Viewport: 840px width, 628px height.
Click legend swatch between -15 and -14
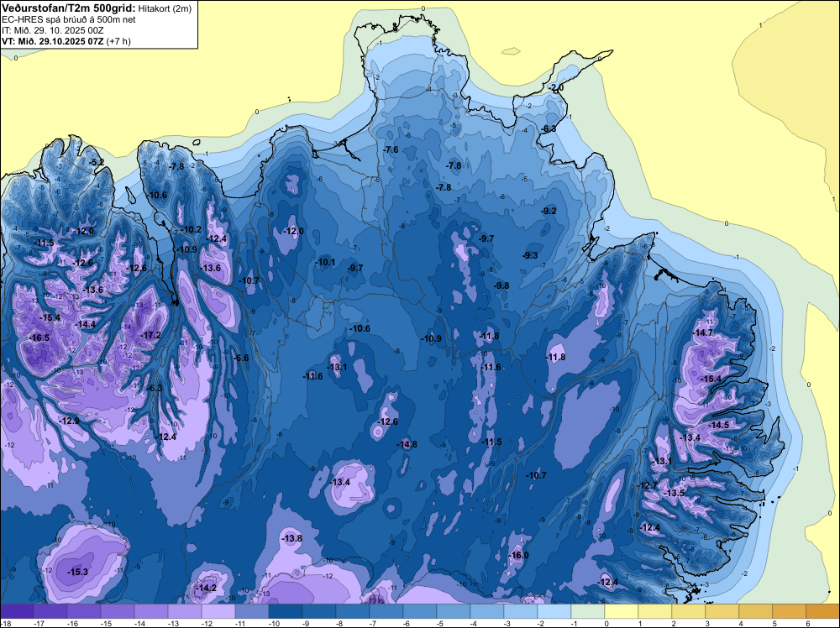118,611
